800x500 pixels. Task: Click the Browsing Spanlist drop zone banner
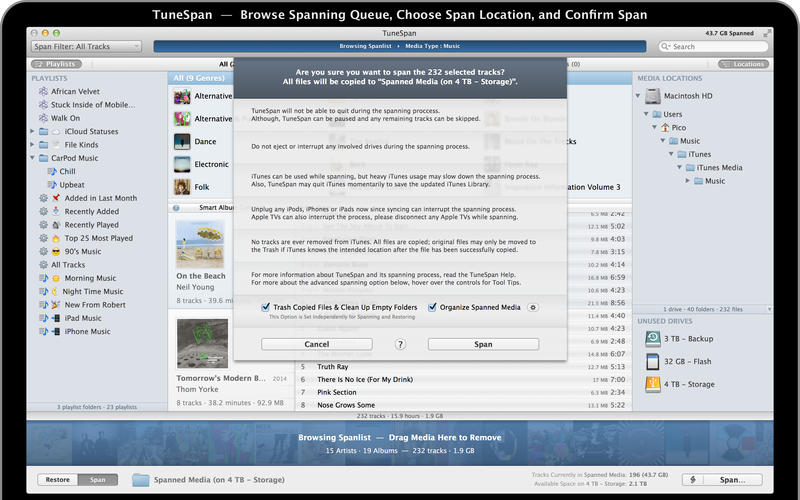click(x=399, y=443)
